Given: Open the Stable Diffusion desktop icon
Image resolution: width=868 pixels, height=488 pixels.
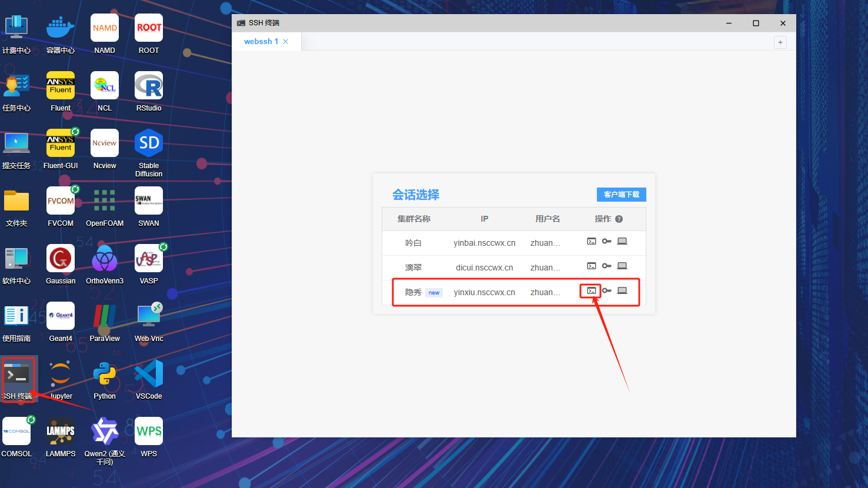Looking at the screenshot, I should tap(149, 143).
